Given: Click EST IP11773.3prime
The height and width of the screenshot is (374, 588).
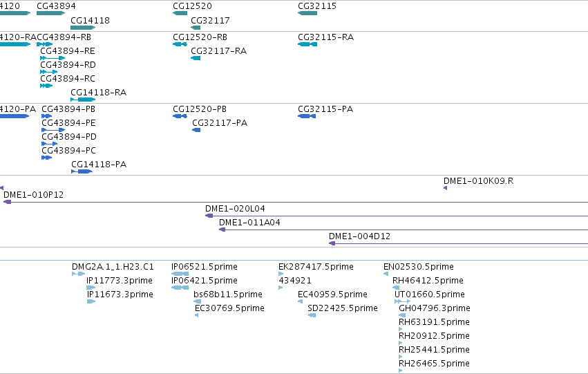Looking at the screenshot, I should click(x=91, y=288).
